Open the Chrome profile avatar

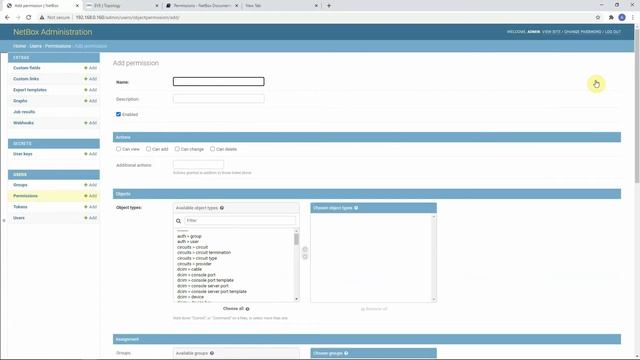click(x=622, y=18)
